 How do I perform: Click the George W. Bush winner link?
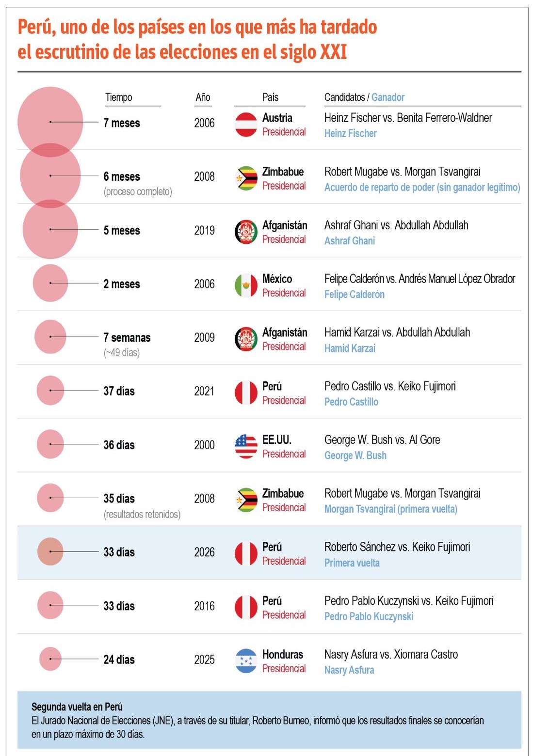[355, 456]
